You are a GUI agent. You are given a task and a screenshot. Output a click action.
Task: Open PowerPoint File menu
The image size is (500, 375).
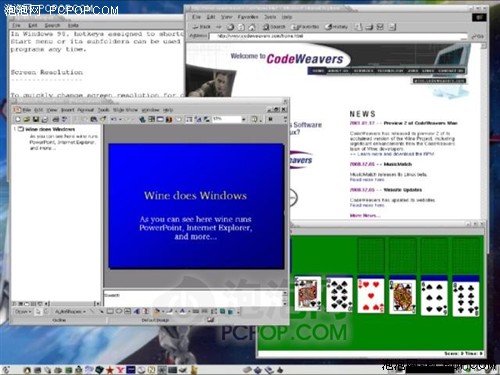27,110
